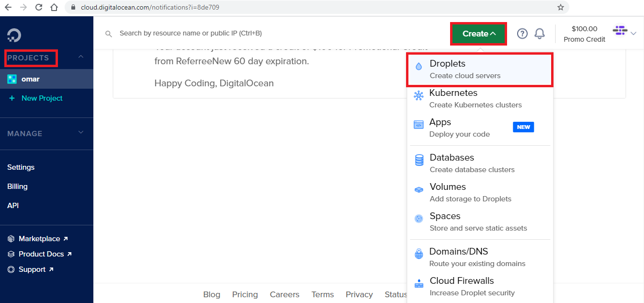Screen dimensions: 644x303
Task: Click the Volumes storage icon
Action: pos(419,189)
